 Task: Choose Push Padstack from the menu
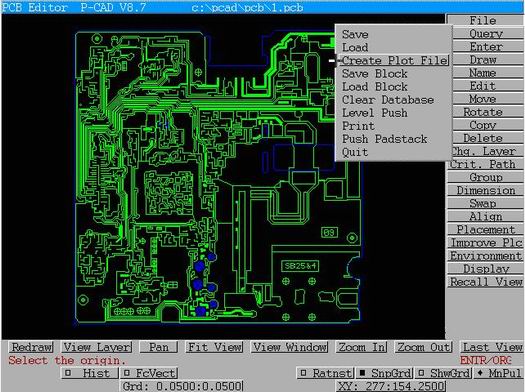(384, 139)
